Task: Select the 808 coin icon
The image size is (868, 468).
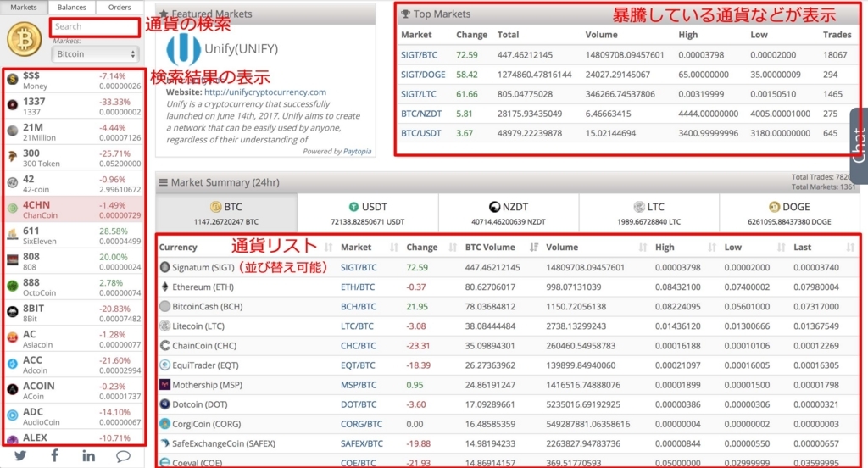Action: tap(12, 260)
